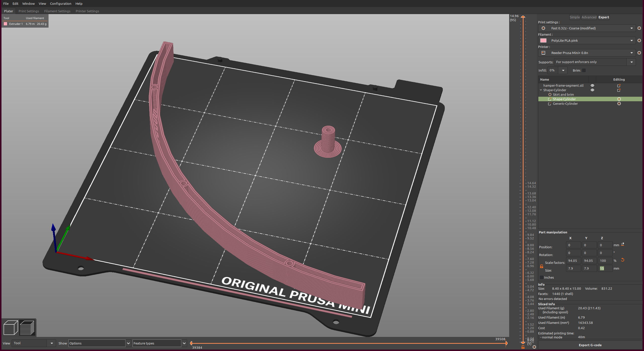Reset rotation with the orange undo arrow

tap(623, 260)
